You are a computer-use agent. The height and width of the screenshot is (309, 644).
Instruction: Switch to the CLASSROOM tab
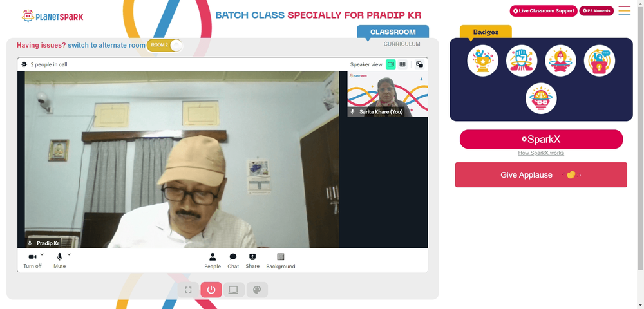393,32
